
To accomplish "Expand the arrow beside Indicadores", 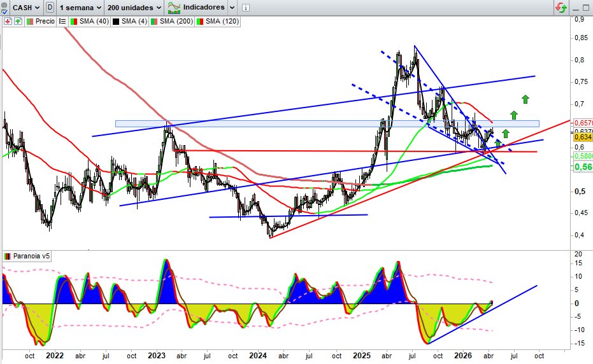I will pyautogui.click(x=232, y=8).
